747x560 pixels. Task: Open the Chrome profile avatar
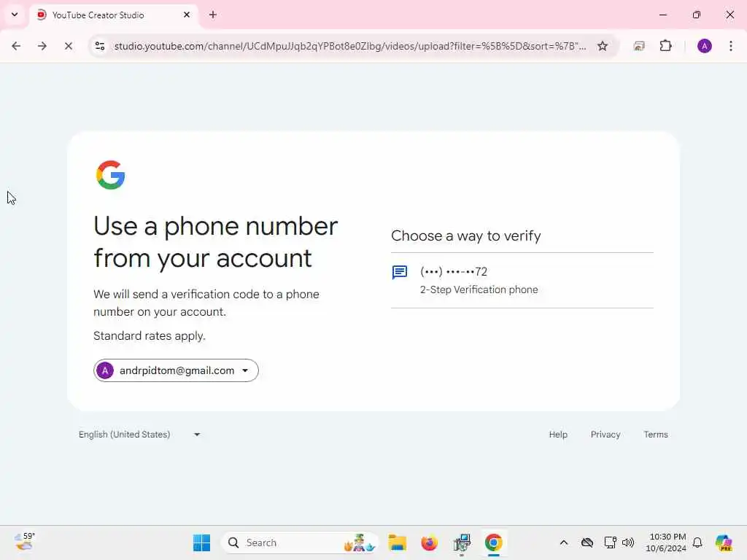[x=704, y=46]
